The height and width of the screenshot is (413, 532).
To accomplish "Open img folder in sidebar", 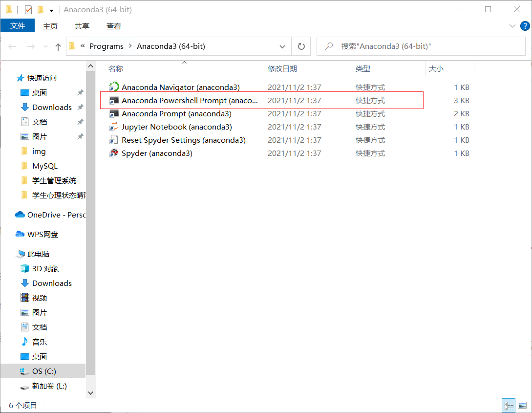I will coord(39,152).
